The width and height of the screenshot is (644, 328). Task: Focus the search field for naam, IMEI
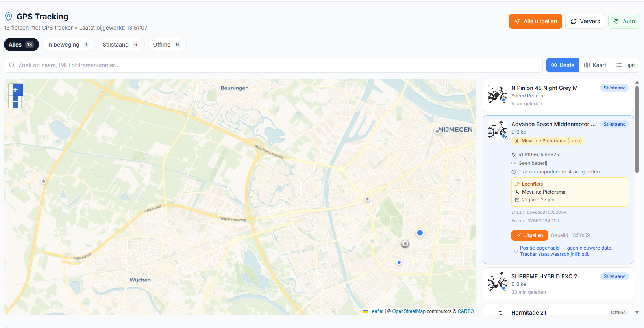[273, 65]
